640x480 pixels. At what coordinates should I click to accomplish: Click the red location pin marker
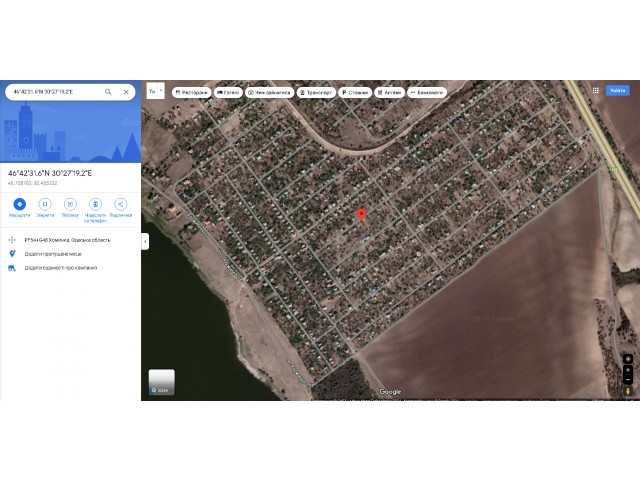pos(361,215)
